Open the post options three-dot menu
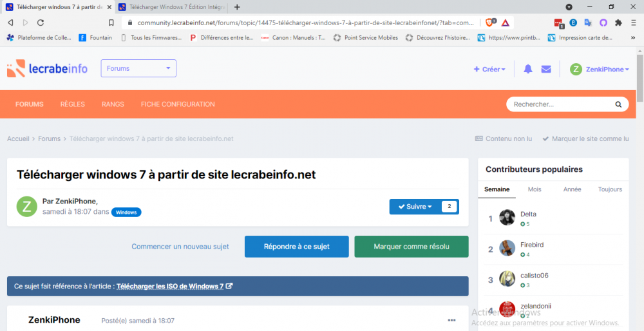644x331 pixels. (x=452, y=320)
